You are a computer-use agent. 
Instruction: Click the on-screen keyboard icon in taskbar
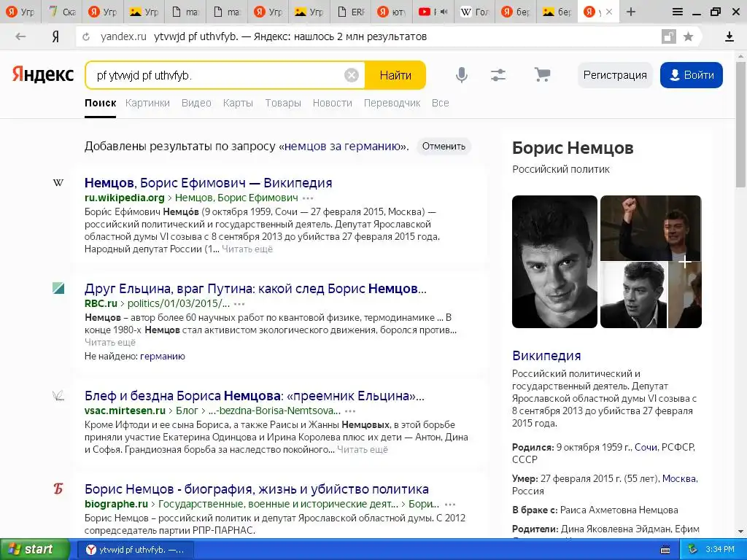point(665,550)
